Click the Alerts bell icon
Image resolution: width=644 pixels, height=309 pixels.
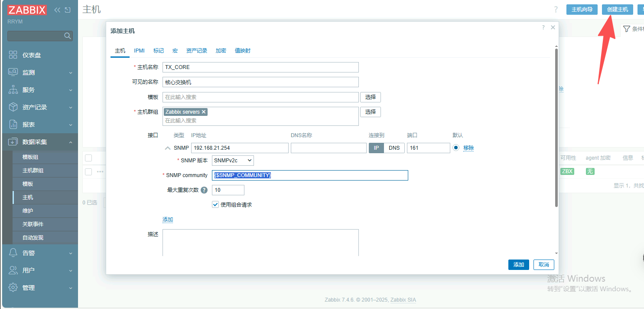[x=13, y=253]
